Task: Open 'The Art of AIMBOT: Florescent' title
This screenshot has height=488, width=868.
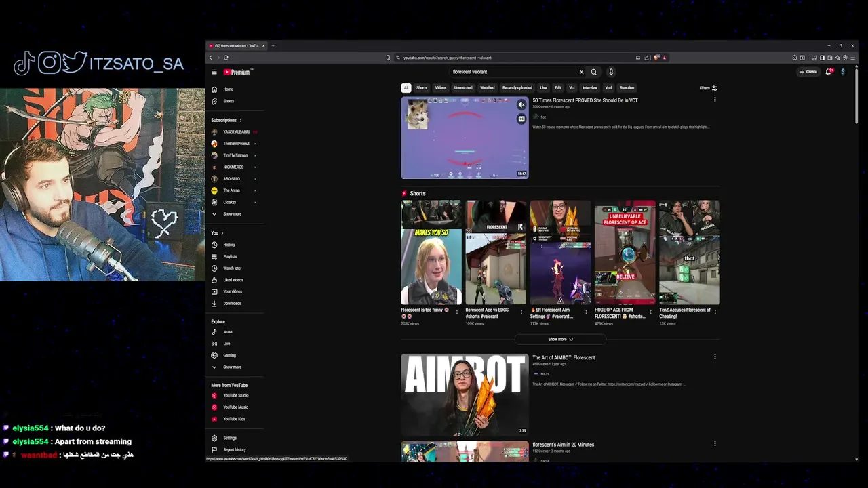Action: click(x=564, y=358)
